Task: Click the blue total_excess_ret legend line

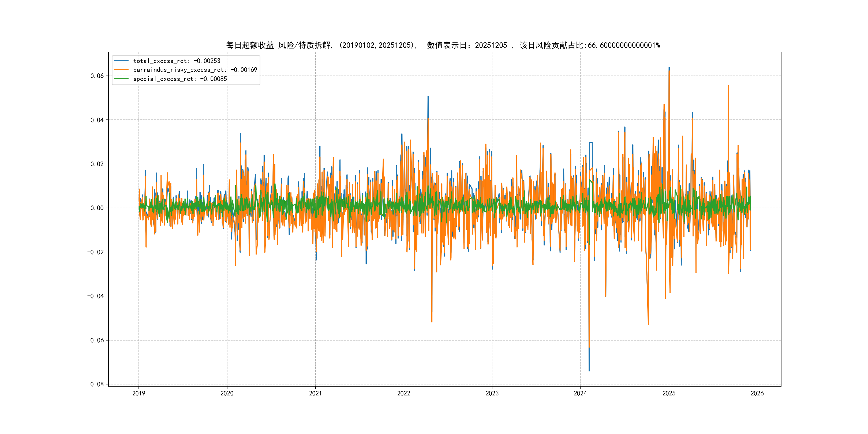Action: click(121, 61)
